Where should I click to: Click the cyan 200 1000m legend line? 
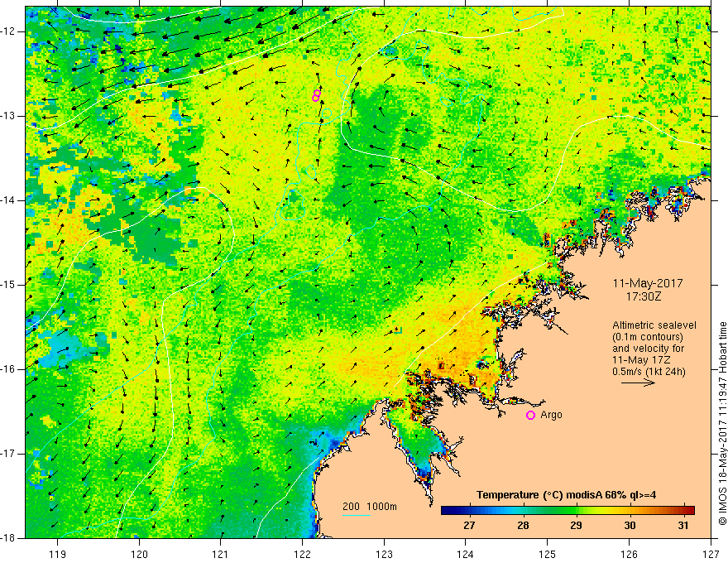coord(357,515)
